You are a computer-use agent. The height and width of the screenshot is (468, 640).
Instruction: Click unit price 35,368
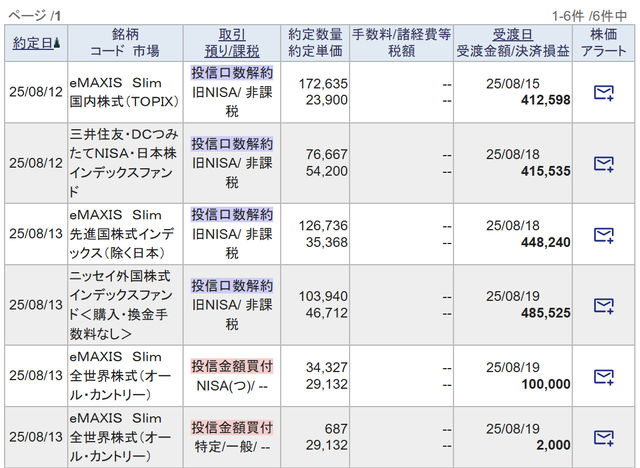click(x=327, y=242)
